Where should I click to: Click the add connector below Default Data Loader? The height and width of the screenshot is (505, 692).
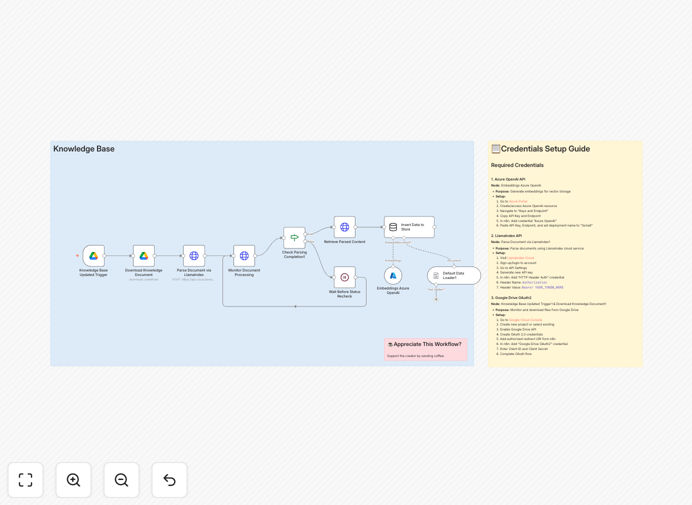(436, 299)
